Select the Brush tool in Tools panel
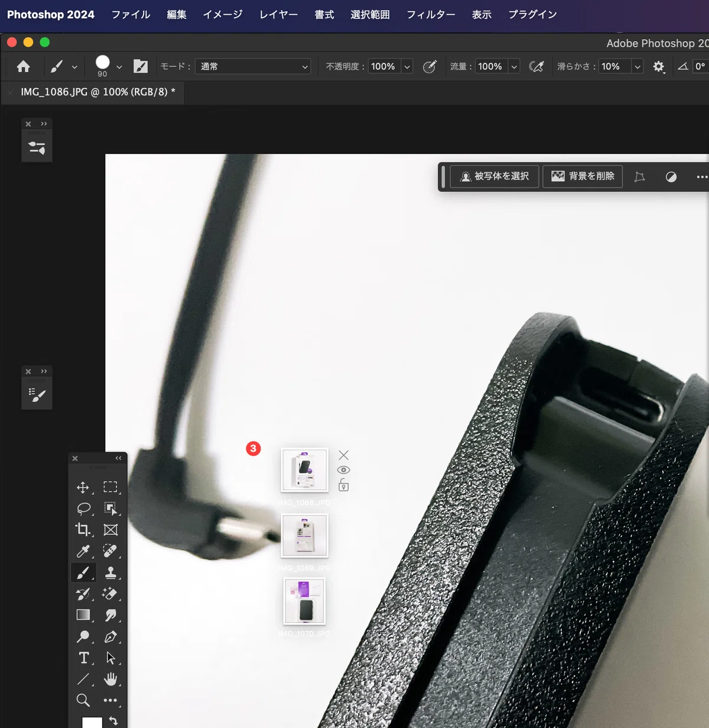709x728 pixels. click(83, 572)
